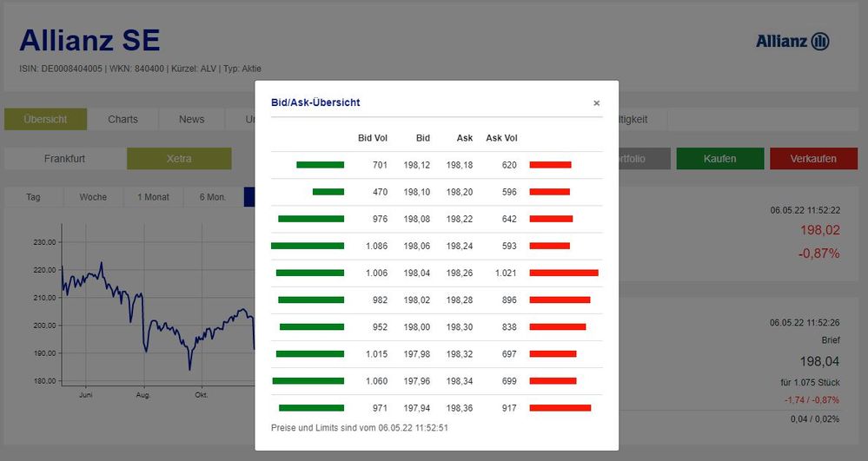Click the Allianz SE heading
Screen dimensions: 868x461
89,41
